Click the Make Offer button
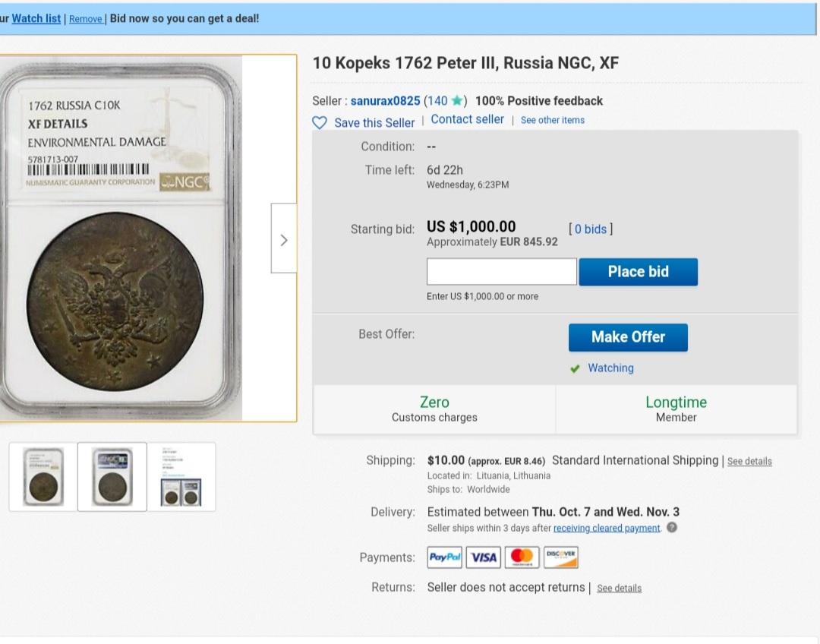The image size is (820, 644). tap(628, 337)
